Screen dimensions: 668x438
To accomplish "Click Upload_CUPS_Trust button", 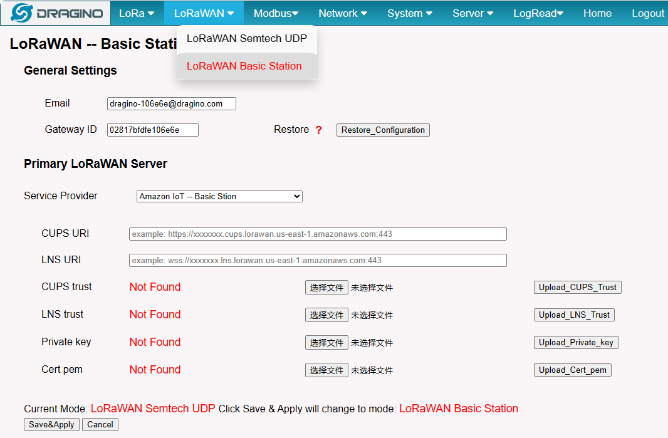I will coord(577,287).
